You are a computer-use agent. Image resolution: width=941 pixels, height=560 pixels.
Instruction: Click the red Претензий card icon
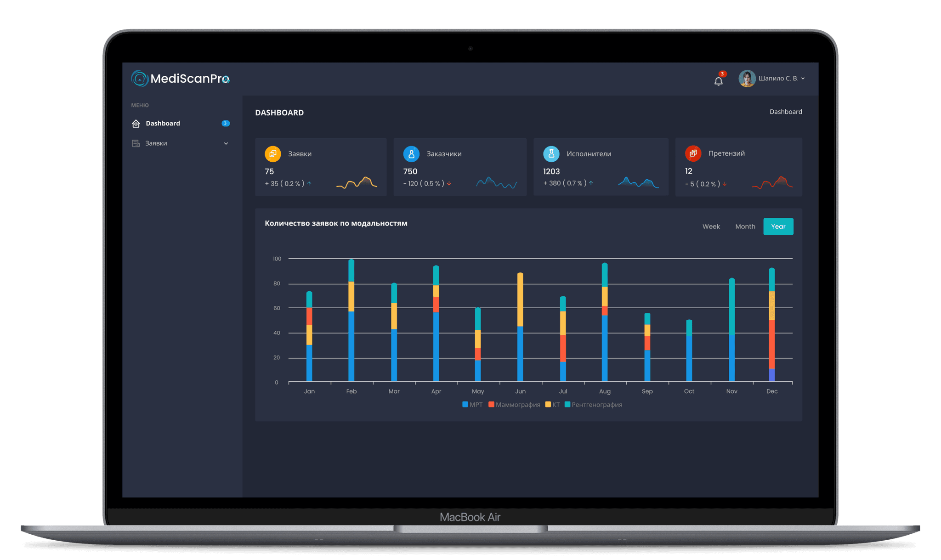click(693, 153)
